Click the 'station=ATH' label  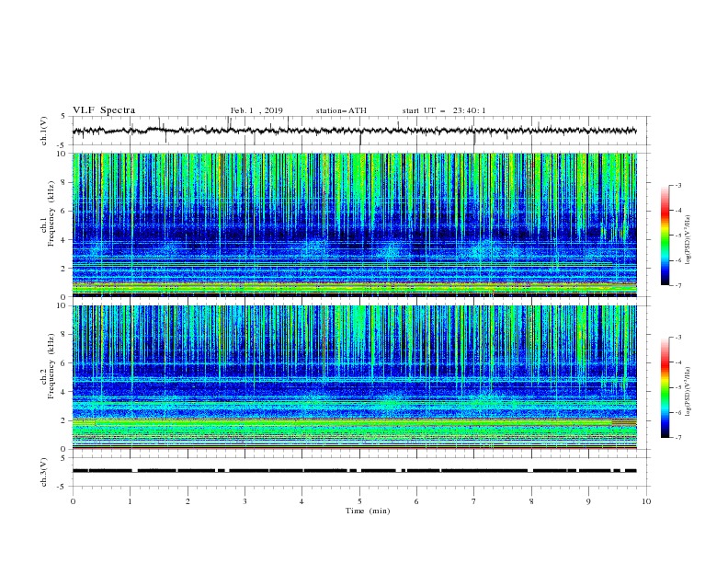(x=341, y=110)
